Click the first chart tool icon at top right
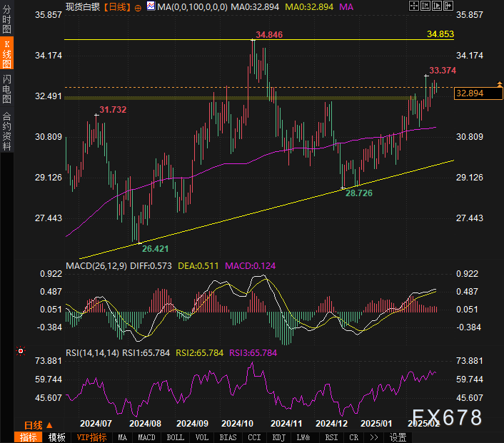The image size is (504, 443). pos(414,6)
